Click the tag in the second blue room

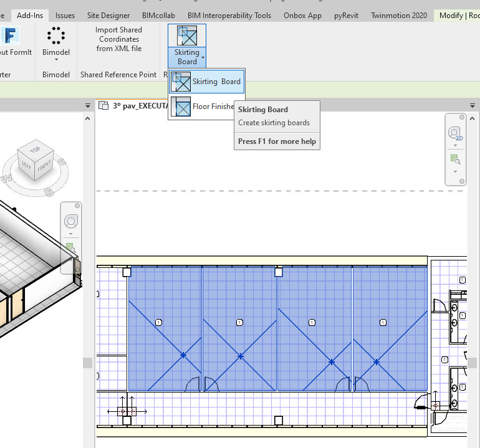click(x=240, y=323)
